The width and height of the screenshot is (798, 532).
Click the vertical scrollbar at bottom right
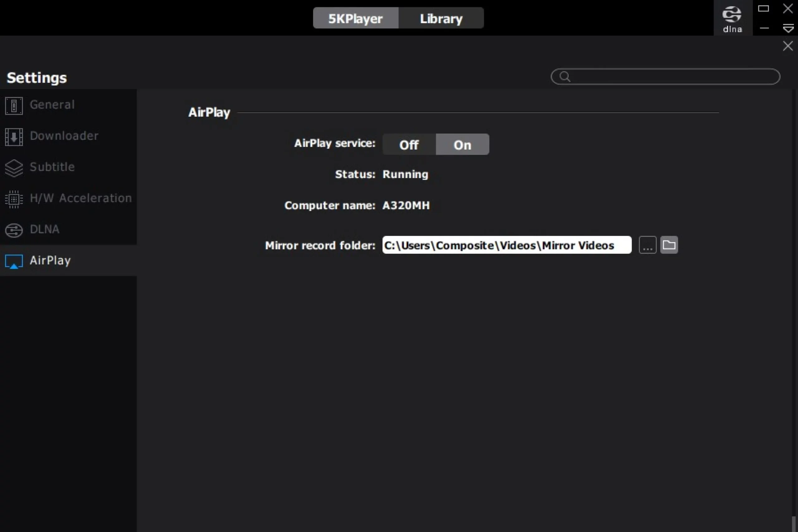point(793,524)
